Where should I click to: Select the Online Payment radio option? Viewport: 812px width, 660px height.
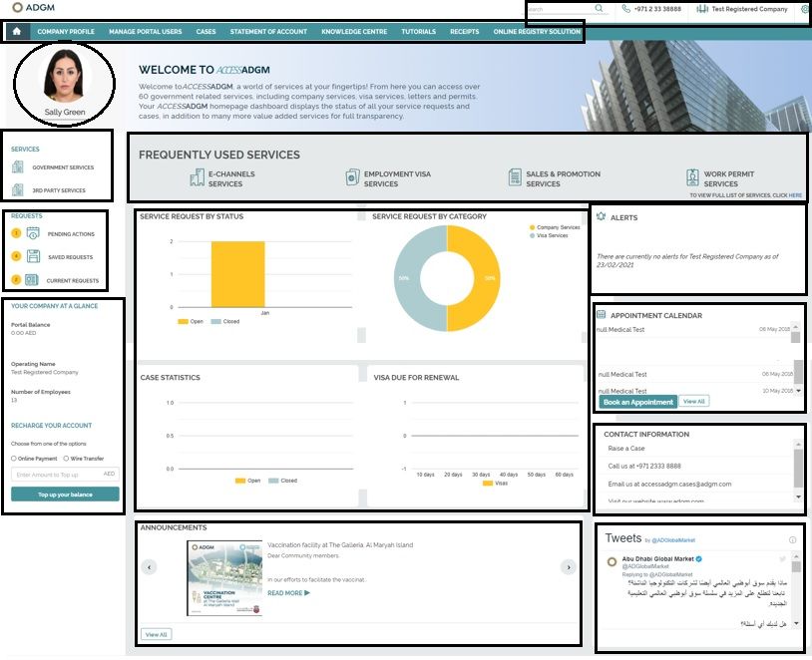(13, 459)
